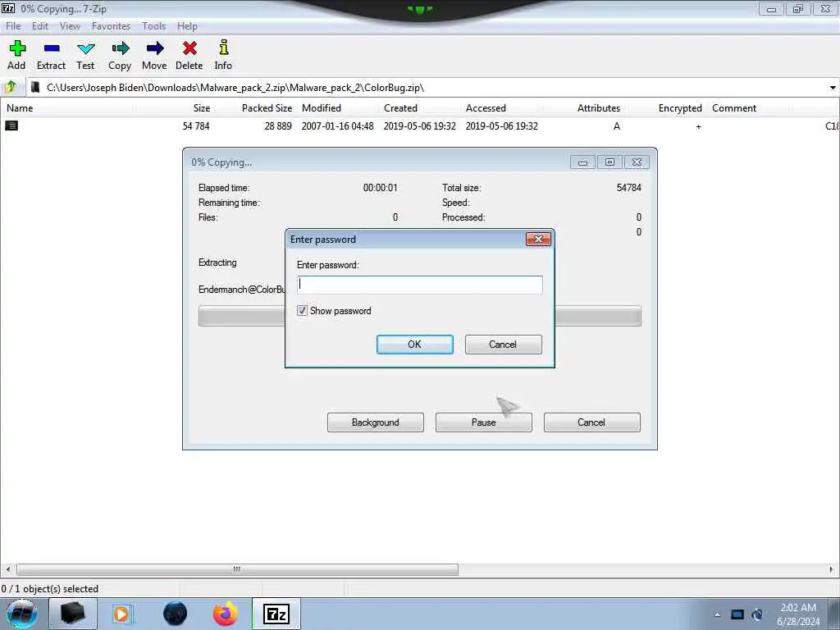840x630 pixels.
Task: Close the Copying dialog window
Action: pos(637,162)
